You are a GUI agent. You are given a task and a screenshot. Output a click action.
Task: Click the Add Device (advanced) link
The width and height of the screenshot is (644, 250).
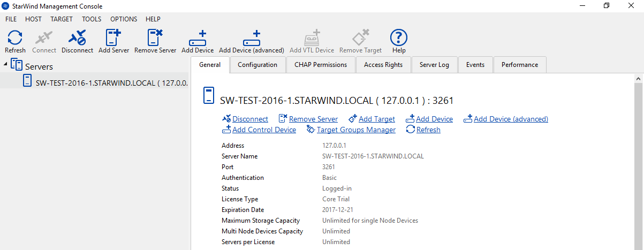pos(511,119)
